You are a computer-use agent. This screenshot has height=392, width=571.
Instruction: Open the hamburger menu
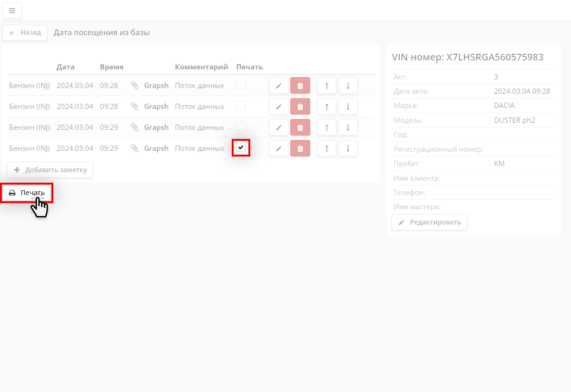tap(12, 10)
